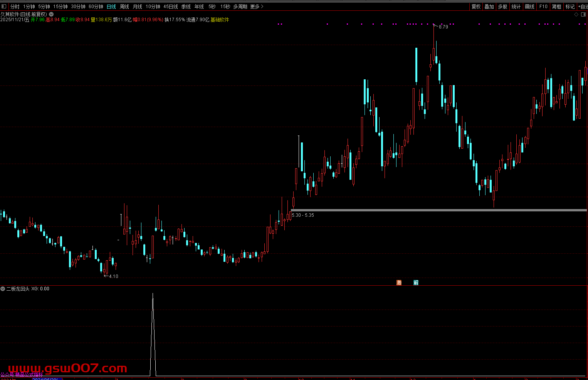Select the 周线 weekly period tab
This screenshot has width=588, height=380.
[x=124, y=7]
